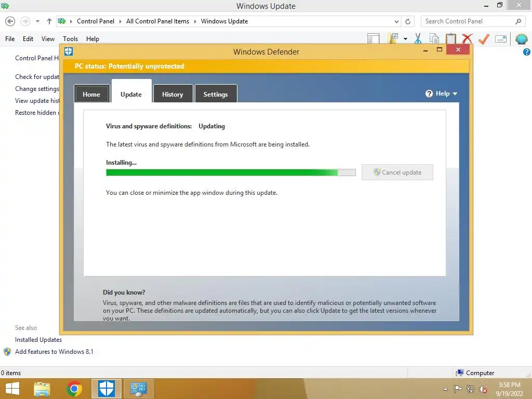Click the Search Control Panel field
The image size is (532, 399).
pyautogui.click(x=473, y=21)
